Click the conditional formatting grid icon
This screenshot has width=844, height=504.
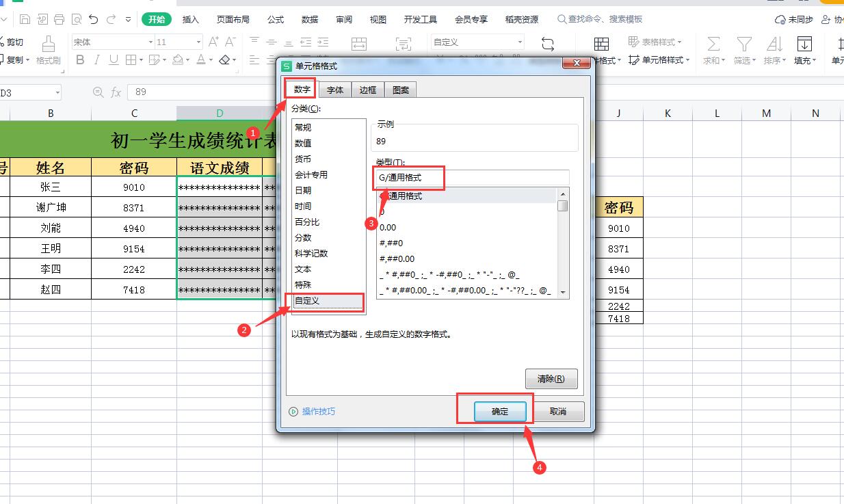[601, 44]
